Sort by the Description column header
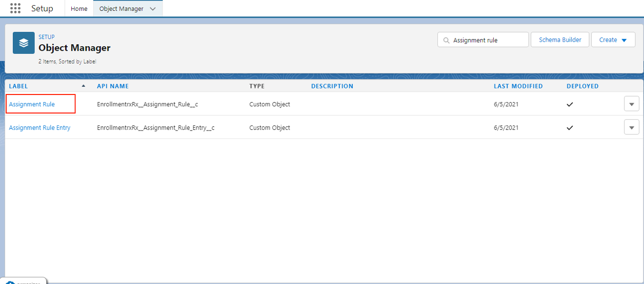Image resolution: width=644 pixels, height=284 pixels. (332, 86)
